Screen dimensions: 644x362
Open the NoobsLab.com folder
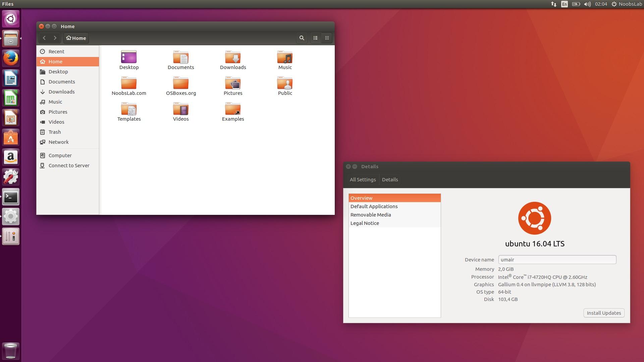129,83
